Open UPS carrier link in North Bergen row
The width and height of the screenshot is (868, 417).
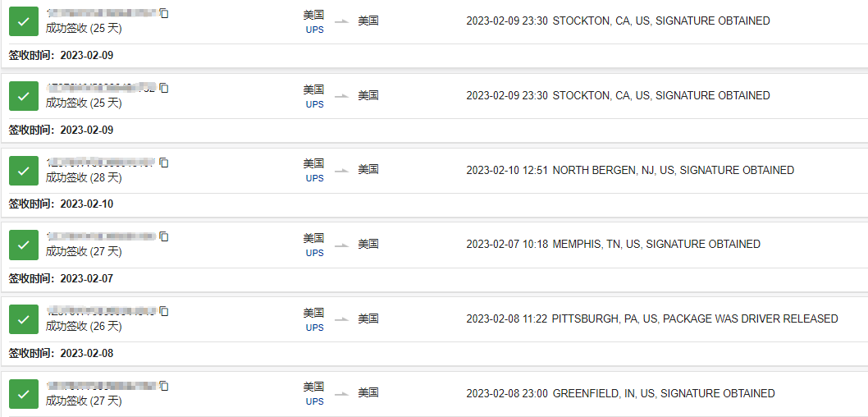314,178
